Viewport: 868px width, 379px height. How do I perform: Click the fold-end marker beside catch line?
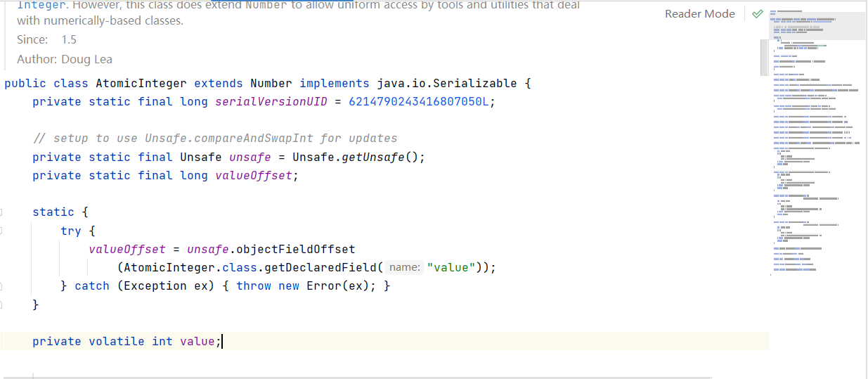pyautogui.click(x=2, y=286)
